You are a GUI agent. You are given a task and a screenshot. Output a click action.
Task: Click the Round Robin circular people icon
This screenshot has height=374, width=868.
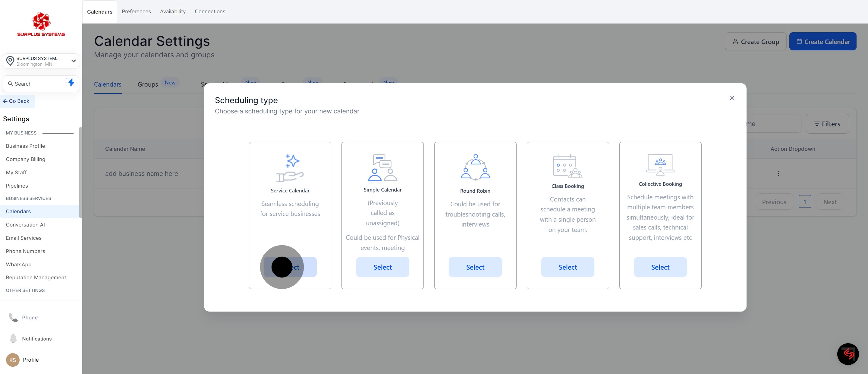pyautogui.click(x=475, y=168)
